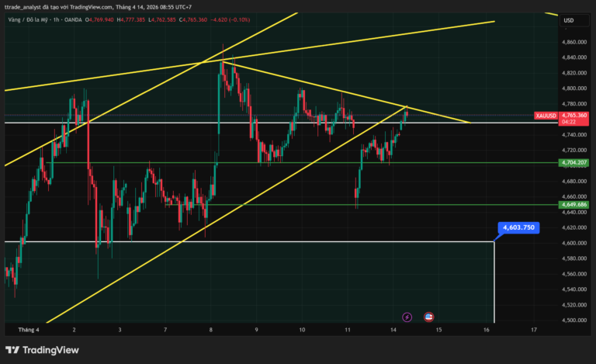Click the 4,720.000 price axis label
Viewport: 596px width, 364px height.
coord(574,150)
